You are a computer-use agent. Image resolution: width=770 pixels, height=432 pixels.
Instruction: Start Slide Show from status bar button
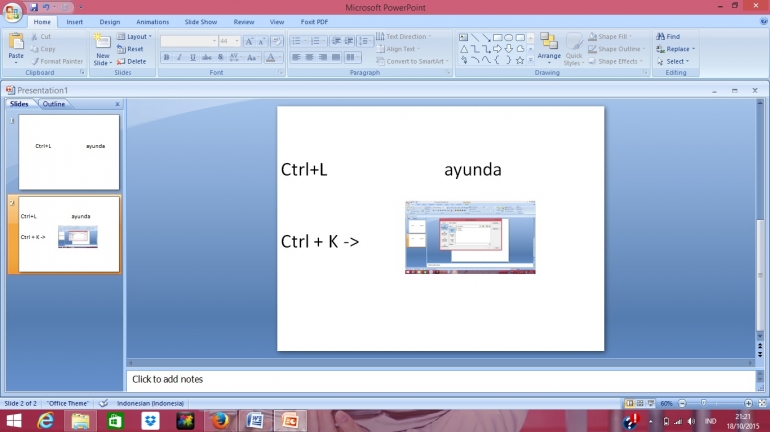(651, 403)
